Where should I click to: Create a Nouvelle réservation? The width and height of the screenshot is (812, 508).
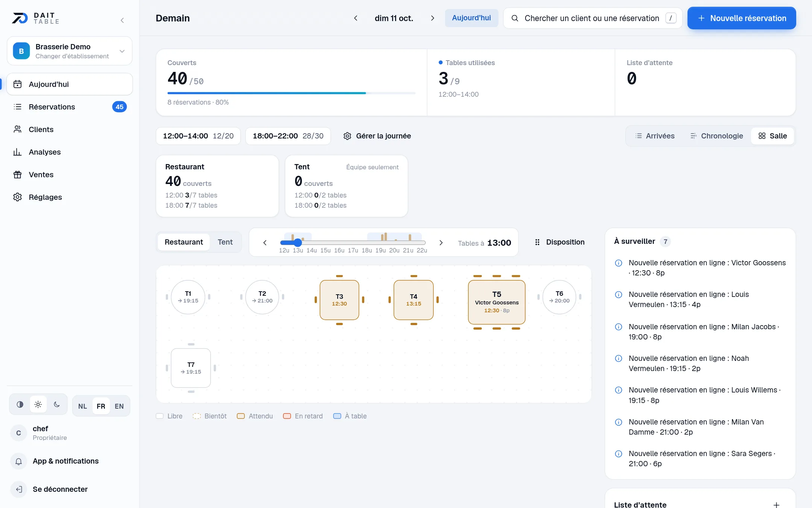[x=742, y=18]
